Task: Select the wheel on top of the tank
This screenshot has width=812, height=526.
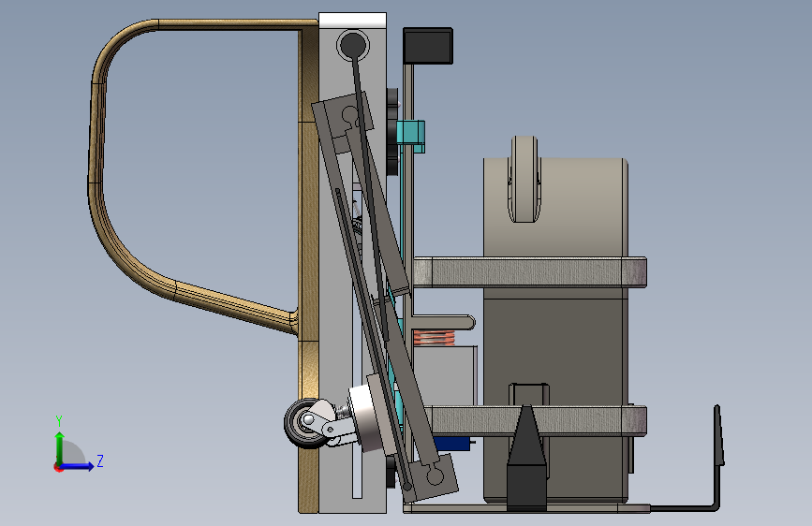Action: 524,179
